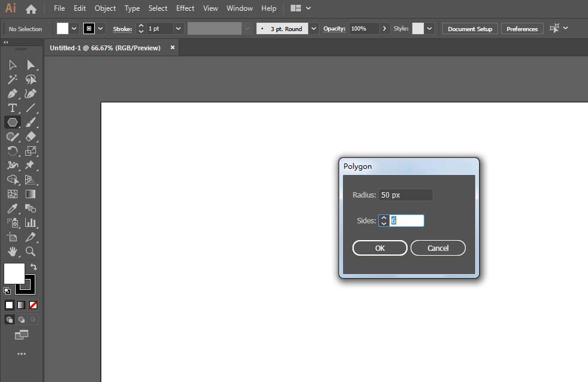The height and width of the screenshot is (382, 588).
Task: Open graphic Style dropdown
Action: [429, 29]
